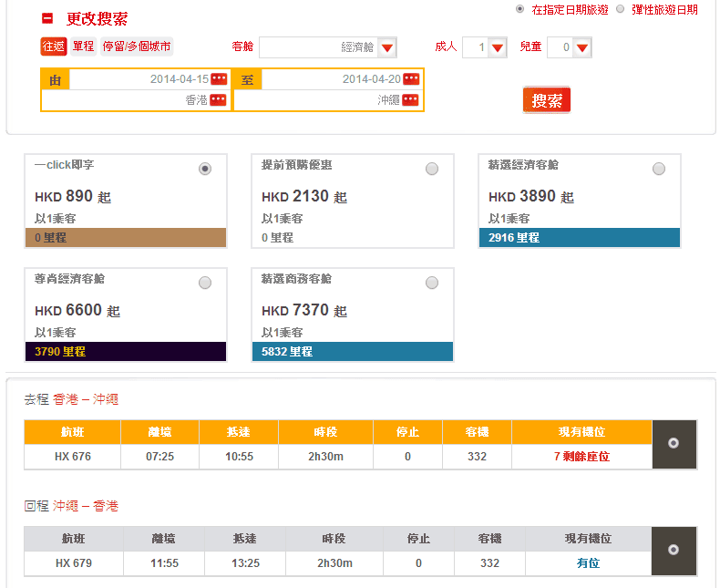Select 在指定日期旅遊 radio option
Image resolution: width=720 pixels, height=588 pixels.
pyautogui.click(x=519, y=9)
